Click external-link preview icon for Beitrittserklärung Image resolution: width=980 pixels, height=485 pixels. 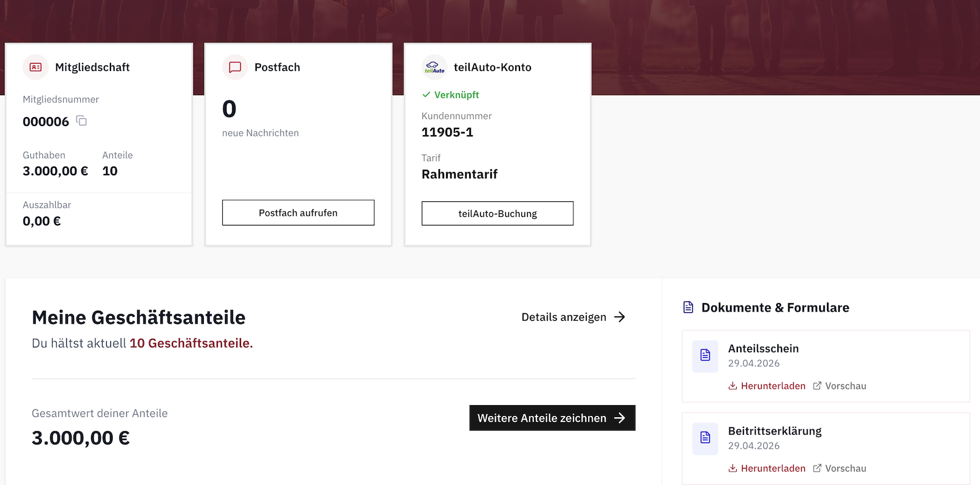click(817, 469)
